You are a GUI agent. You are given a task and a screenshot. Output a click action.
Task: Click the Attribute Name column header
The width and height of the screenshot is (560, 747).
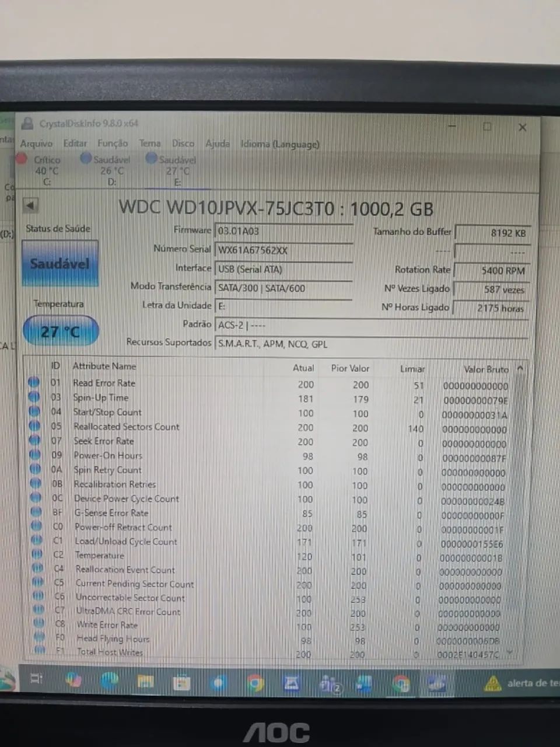coord(104,366)
